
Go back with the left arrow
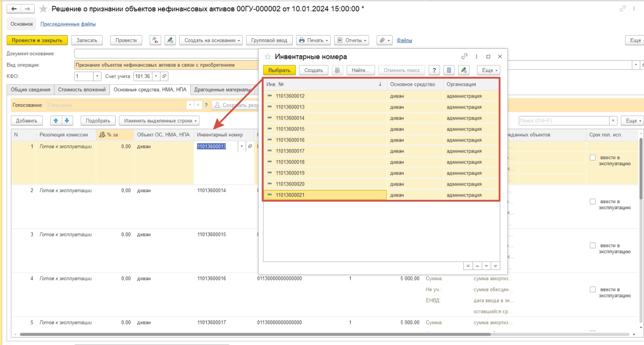pyautogui.click(x=14, y=9)
